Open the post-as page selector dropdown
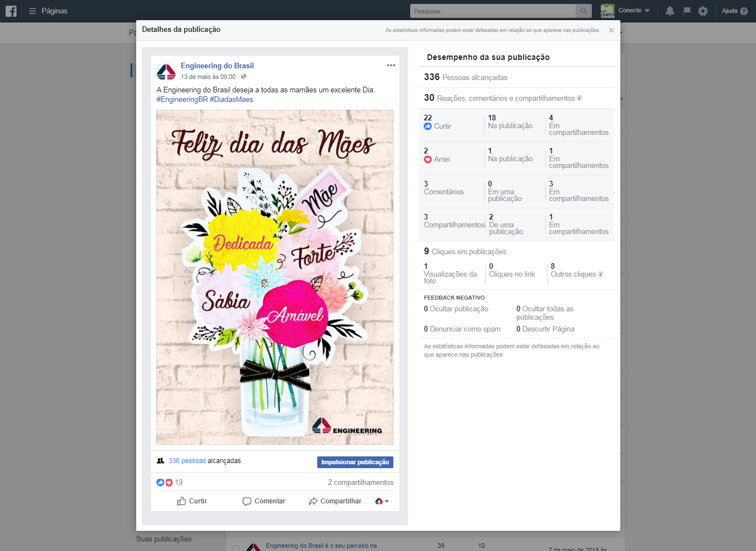Viewport: 756px width, 551px height. [382, 501]
